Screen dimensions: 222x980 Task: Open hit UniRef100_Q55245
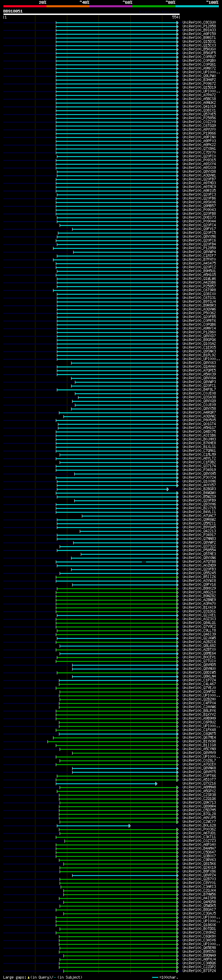point(199,573)
